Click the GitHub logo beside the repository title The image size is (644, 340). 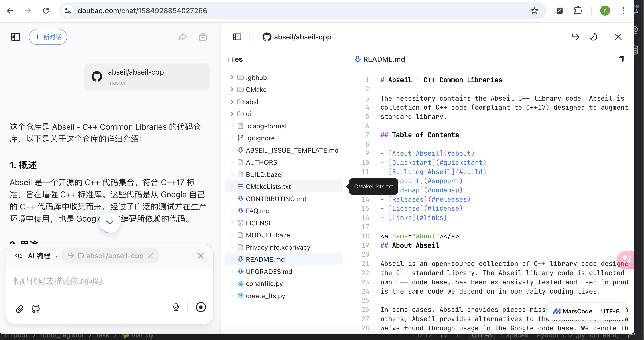coord(267,37)
